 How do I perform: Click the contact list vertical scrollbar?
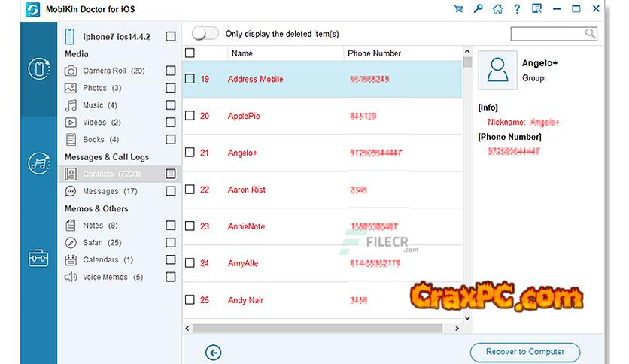(x=467, y=188)
